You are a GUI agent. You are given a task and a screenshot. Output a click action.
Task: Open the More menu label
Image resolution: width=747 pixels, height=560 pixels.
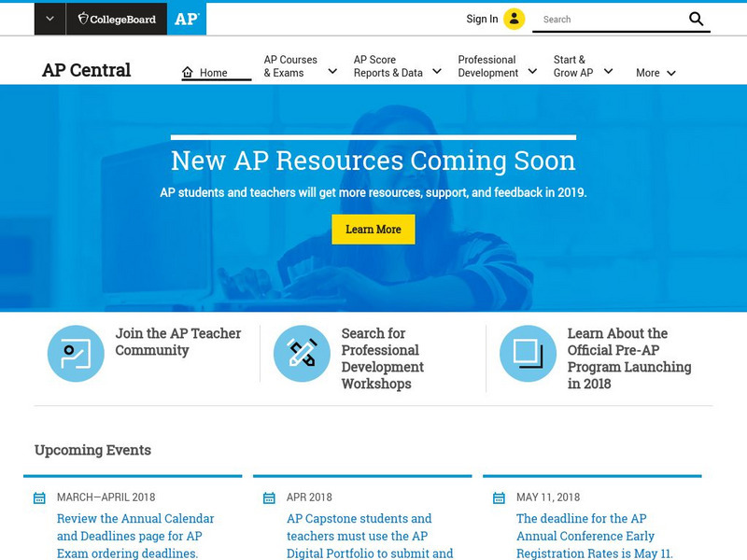click(x=648, y=73)
